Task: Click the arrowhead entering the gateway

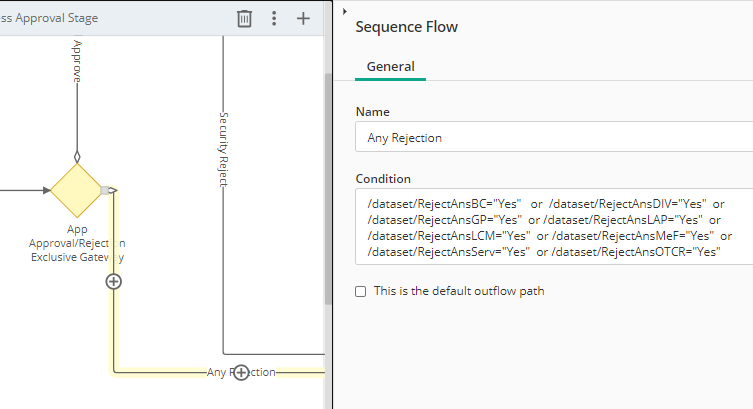Action: click(x=46, y=190)
